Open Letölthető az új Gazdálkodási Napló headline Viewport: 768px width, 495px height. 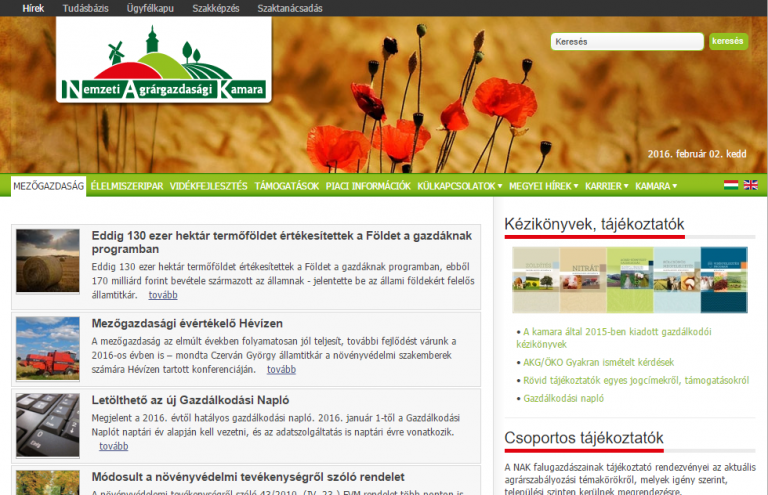(191, 400)
